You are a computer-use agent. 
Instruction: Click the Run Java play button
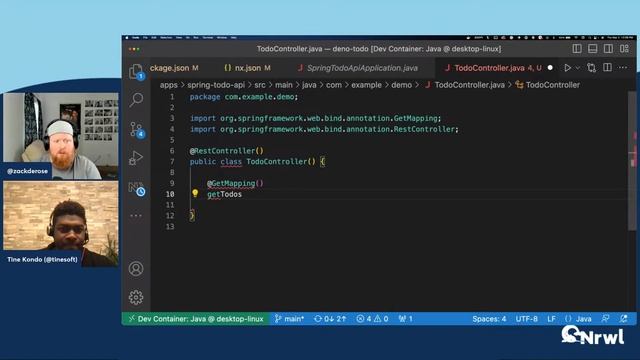(567, 68)
